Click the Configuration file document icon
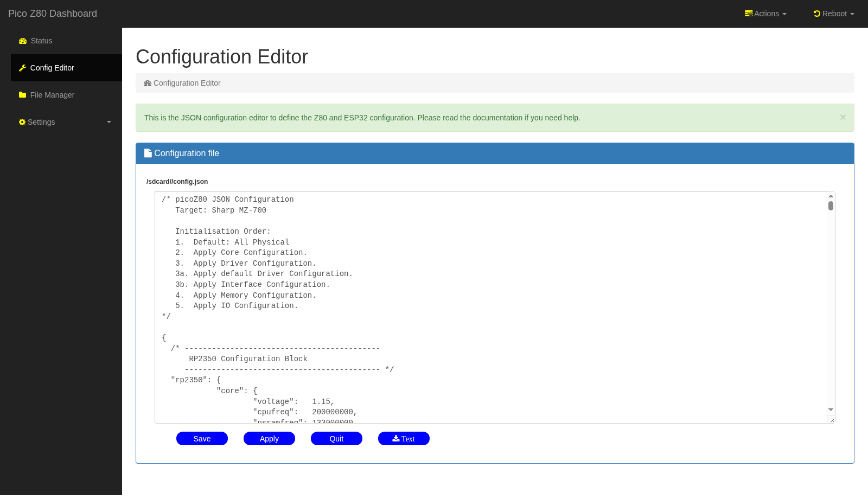Viewport: 868px width, 500px height. click(x=147, y=152)
